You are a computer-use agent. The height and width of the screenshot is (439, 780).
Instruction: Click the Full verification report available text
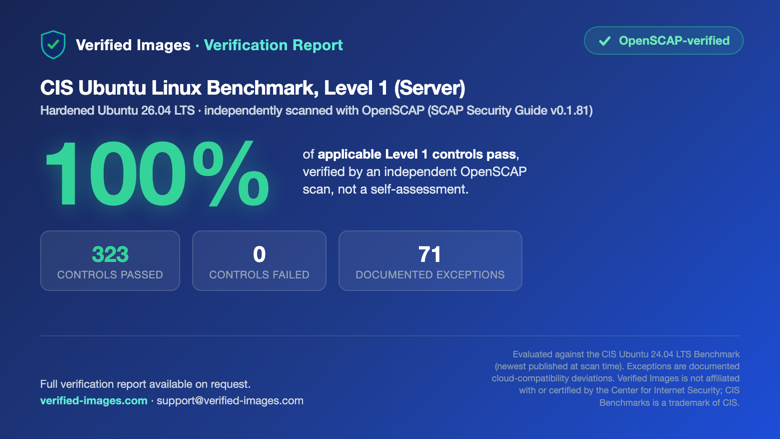(x=145, y=384)
